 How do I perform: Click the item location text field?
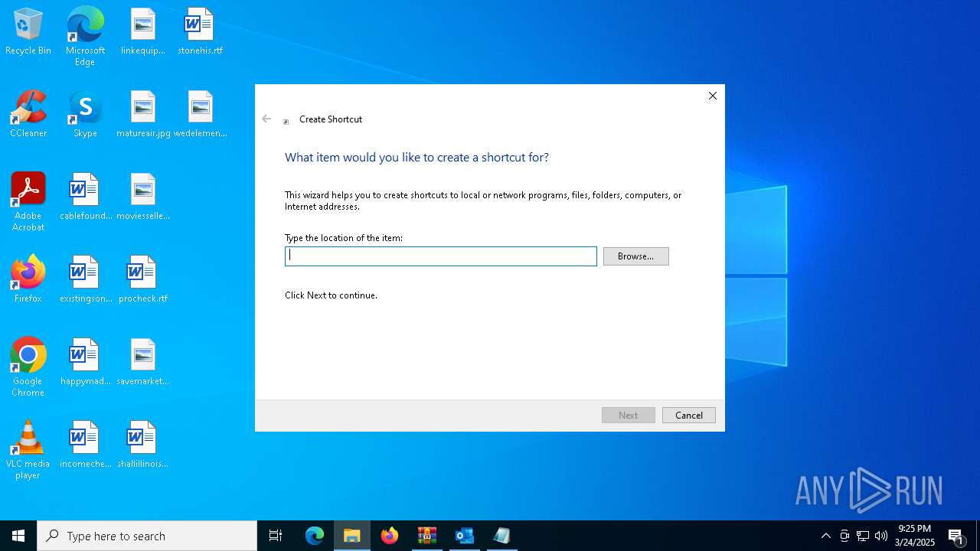point(441,256)
